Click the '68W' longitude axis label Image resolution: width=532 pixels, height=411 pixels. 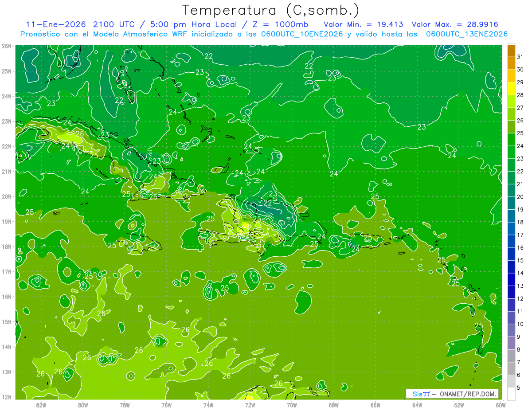pyautogui.click(x=334, y=405)
